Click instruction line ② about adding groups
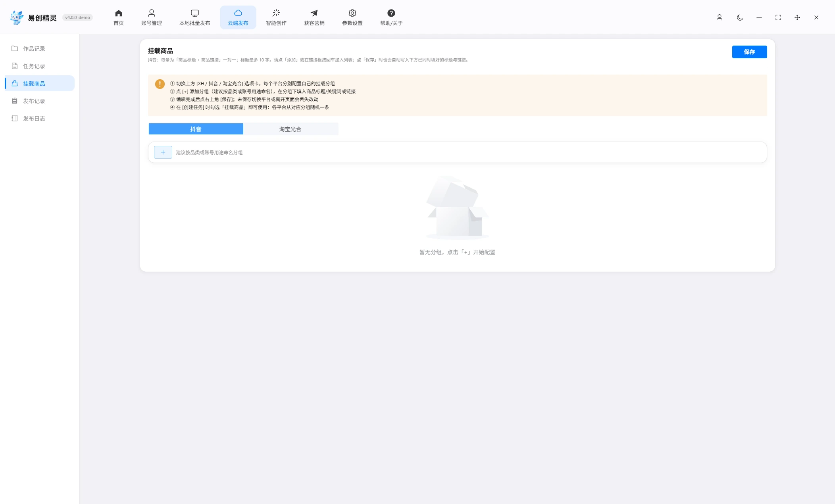 tap(263, 92)
